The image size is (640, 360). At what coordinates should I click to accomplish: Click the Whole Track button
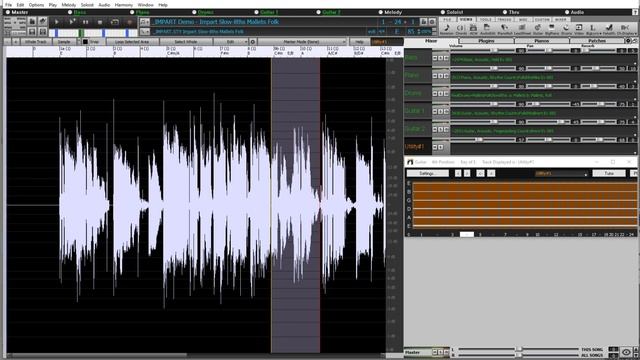[36, 42]
